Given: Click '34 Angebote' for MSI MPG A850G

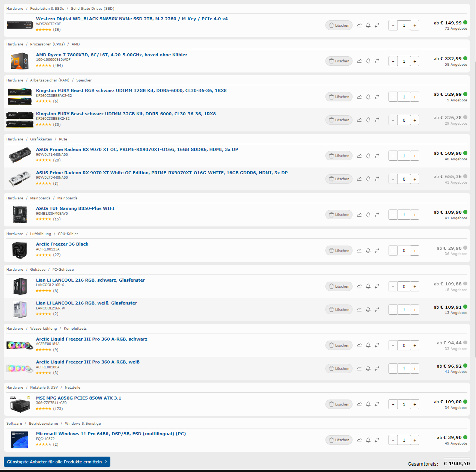Looking at the screenshot, I should 456,408.
